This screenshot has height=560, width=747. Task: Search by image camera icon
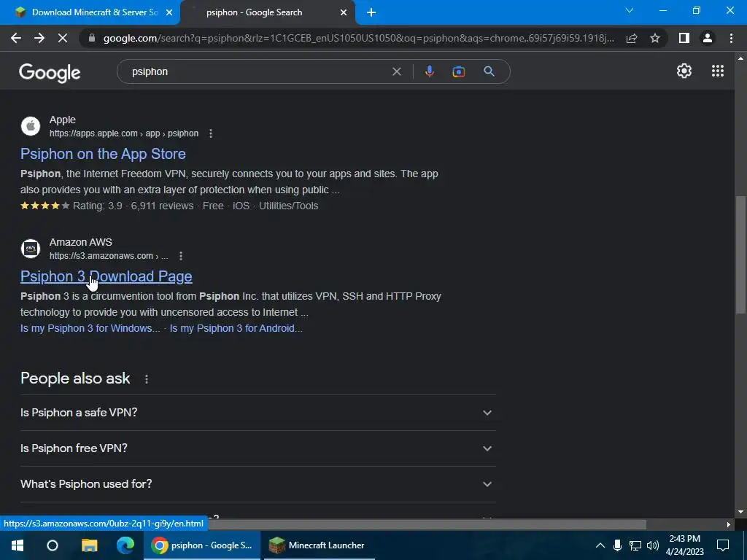(x=458, y=71)
